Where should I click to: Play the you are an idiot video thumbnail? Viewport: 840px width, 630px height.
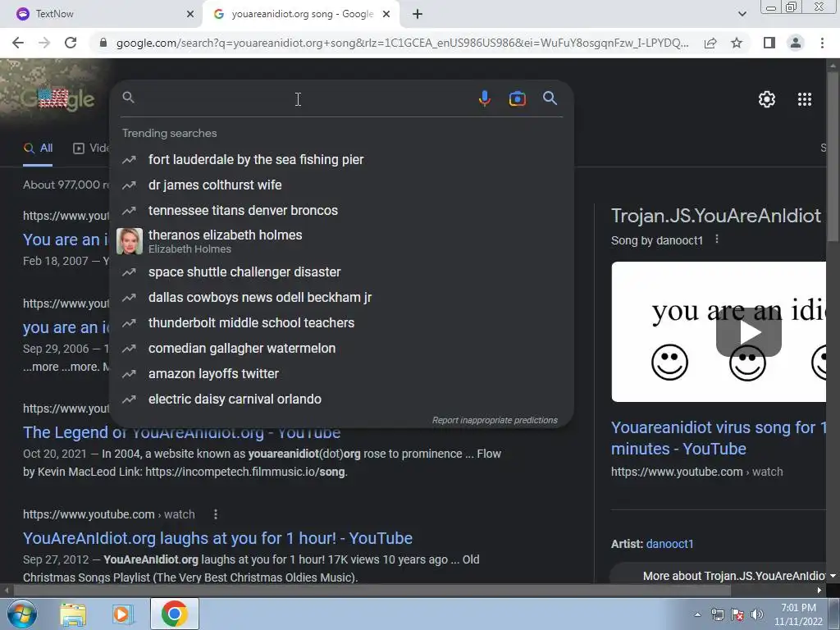748,332
